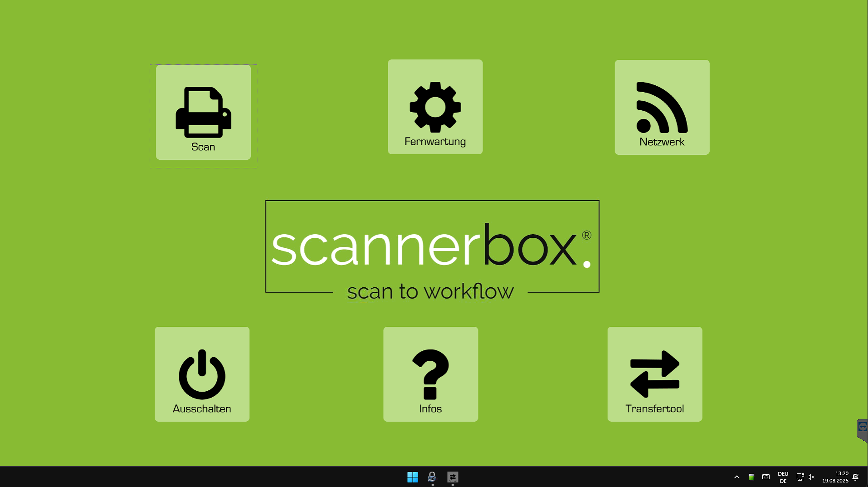Open the Windows Start menu
Image resolution: width=868 pixels, height=487 pixels.
[412, 477]
